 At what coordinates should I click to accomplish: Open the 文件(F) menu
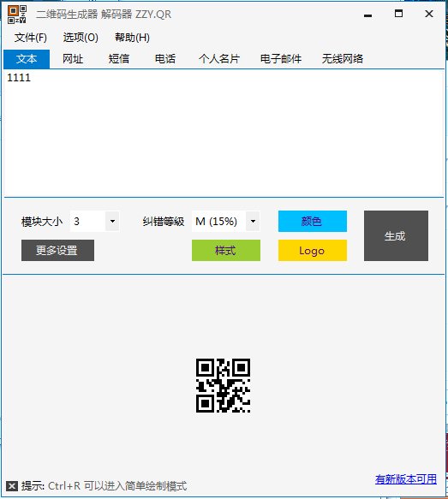click(31, 38)
